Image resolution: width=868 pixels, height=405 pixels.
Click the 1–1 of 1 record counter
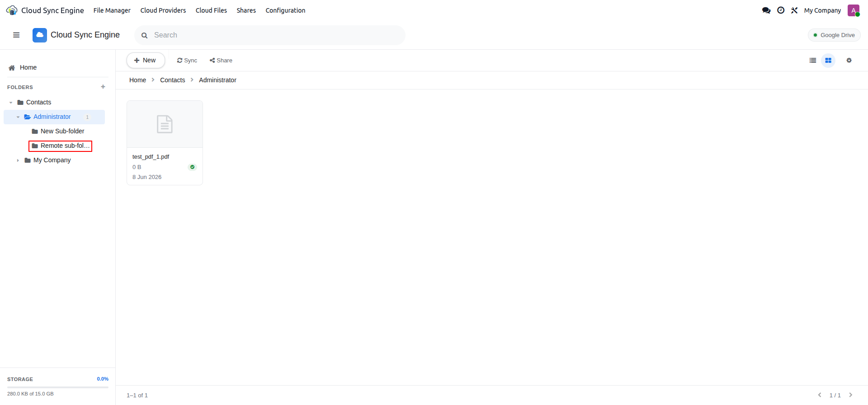click(137, 396)
